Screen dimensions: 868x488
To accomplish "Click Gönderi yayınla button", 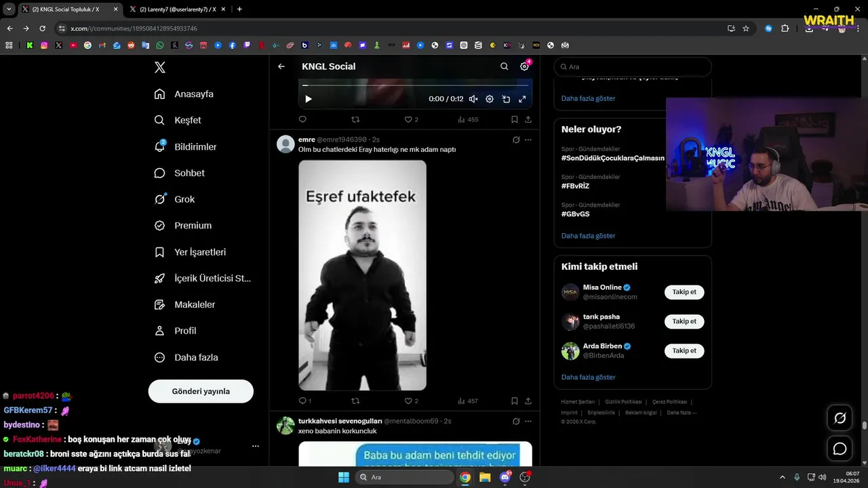I will pyautogui.click(x=201, y=391).
